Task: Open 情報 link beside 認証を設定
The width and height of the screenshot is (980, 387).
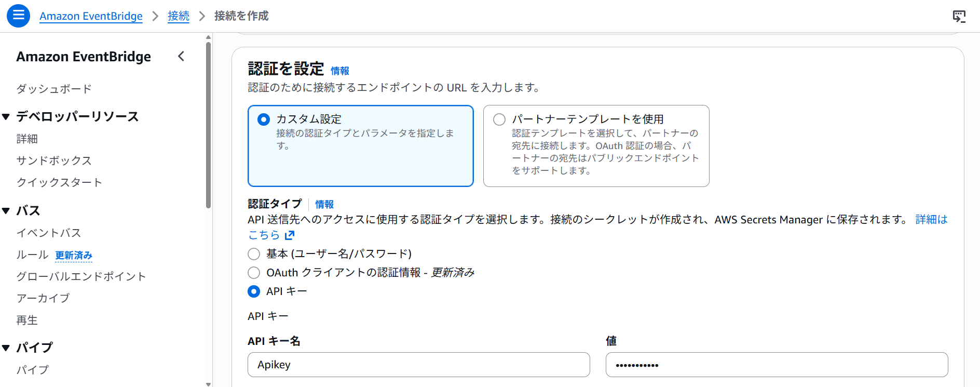Action: click(x=339, y=71)
